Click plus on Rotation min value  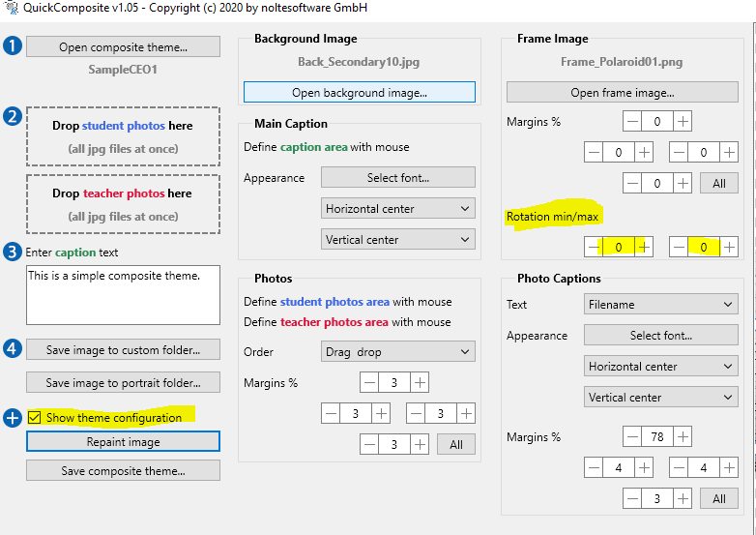pyautogui.click(x=644, y=247)
